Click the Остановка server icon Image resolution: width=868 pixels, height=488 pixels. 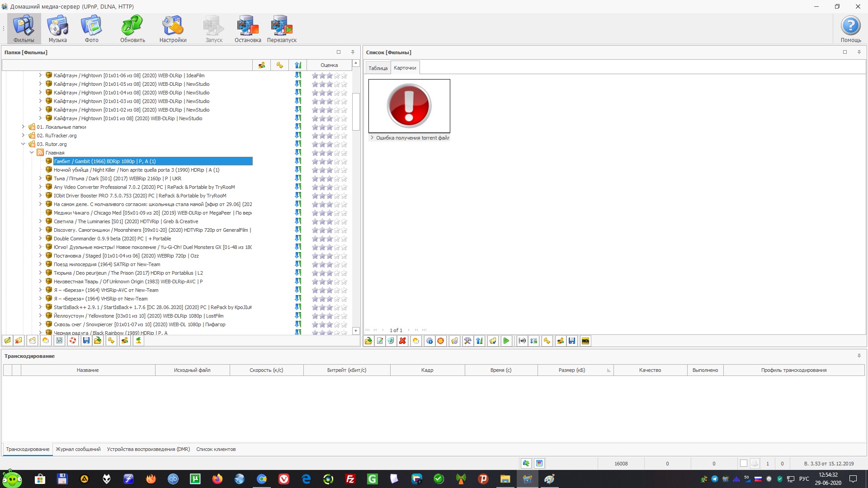(248, 29)
